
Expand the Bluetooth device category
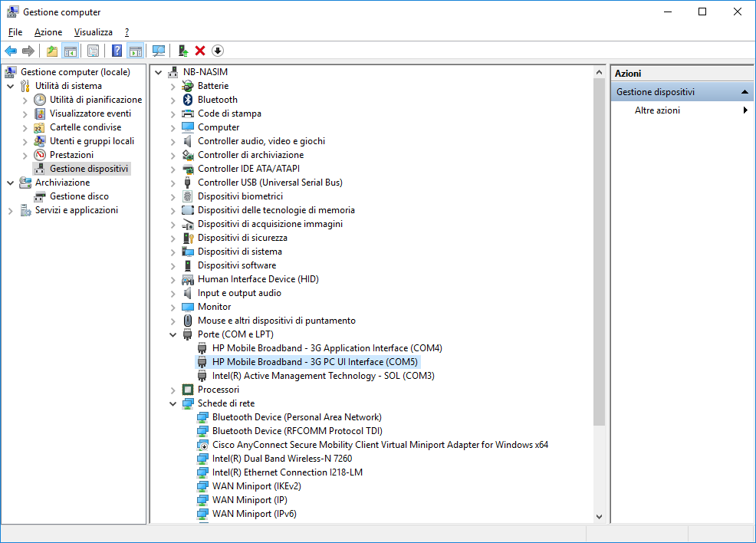pos(173,100)
